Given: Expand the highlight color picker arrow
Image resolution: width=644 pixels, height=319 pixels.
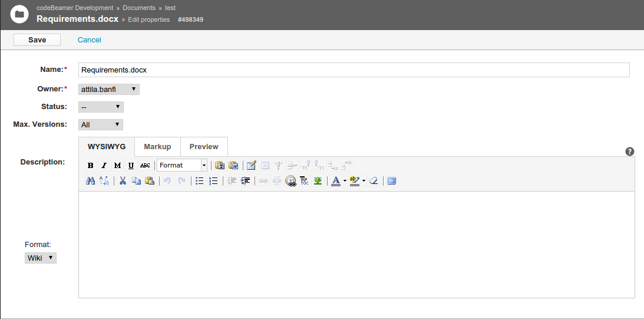Looking at the screenshot, I should (364, 180).
